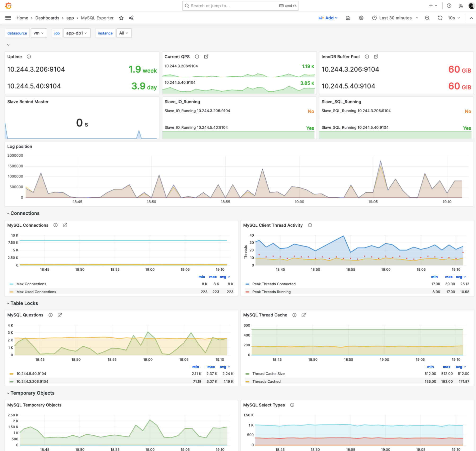Collapse the Table Locks row
This screenshot has height=451, width=476.
click(24, 303)
